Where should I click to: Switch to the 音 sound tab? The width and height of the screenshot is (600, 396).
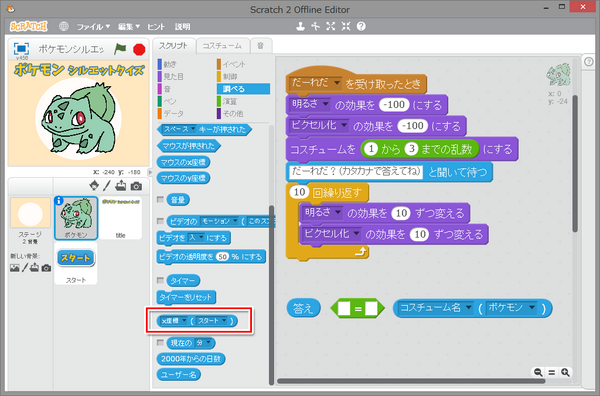[x=261, y=46]
